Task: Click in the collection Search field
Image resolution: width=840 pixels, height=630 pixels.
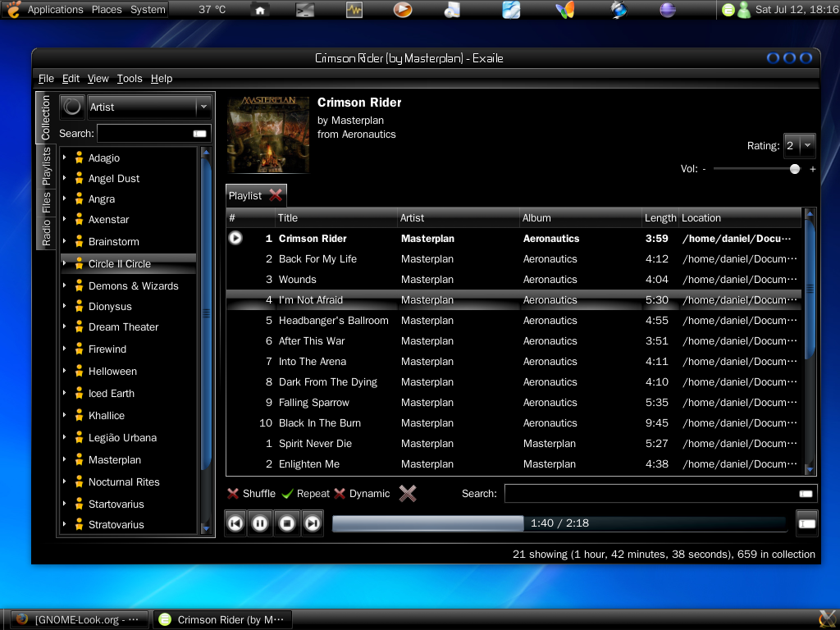Action: [x=153, y=134]
